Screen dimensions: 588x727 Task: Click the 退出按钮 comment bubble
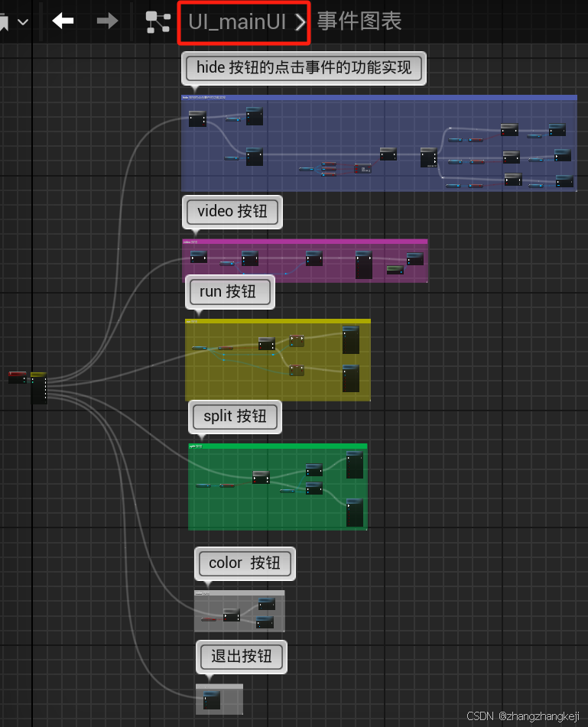[242, 657]
